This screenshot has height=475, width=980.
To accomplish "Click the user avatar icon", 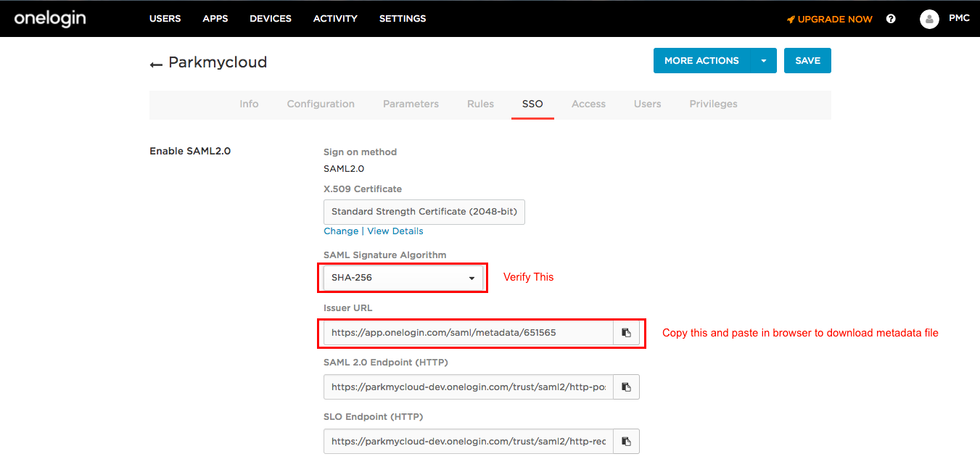I will [x=929, y=19].
